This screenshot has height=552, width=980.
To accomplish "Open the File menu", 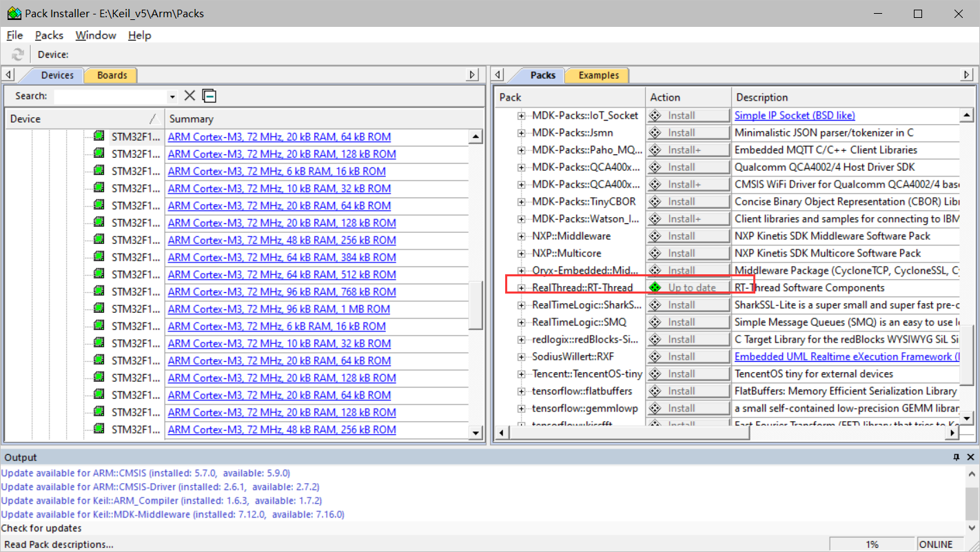I will click(x=14, y=35).
